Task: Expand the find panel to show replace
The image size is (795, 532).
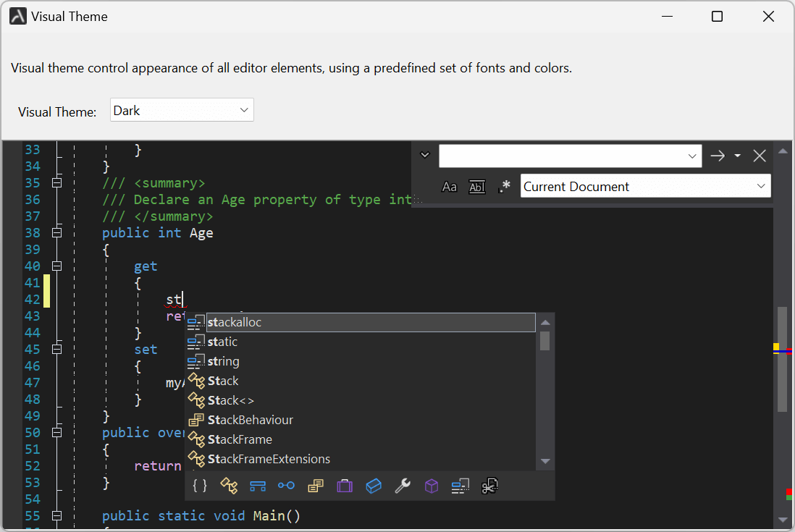Action: (x=425, y=155)
